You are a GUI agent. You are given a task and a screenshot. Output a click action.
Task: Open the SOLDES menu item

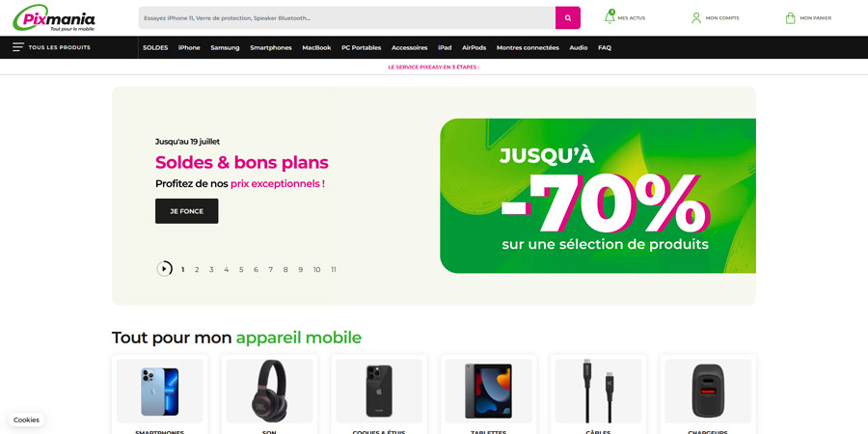click(x=155, y=47)
